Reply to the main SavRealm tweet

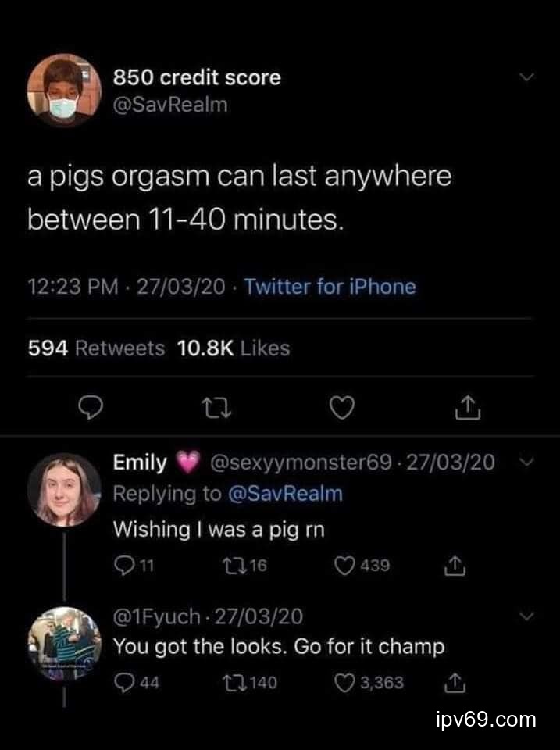(x=91, y=406)
